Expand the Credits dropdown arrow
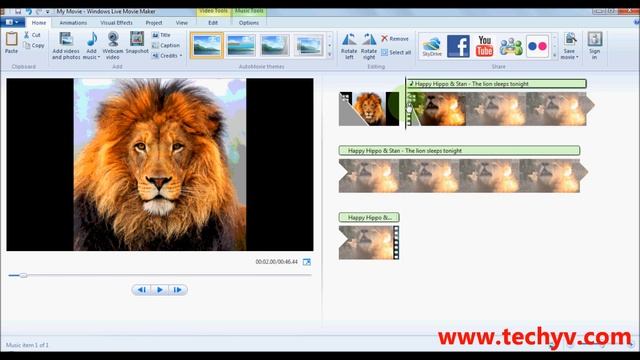640x360 pixels. (x=181, y=56)
